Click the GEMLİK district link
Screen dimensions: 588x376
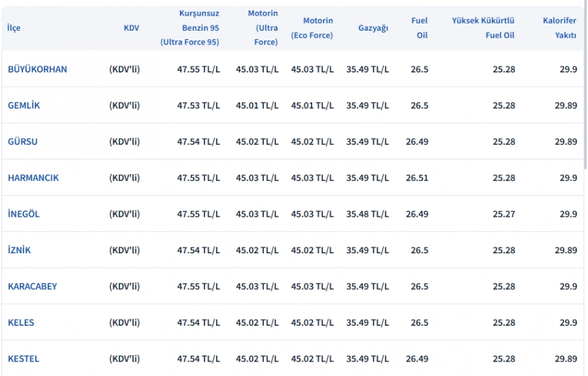coord(24,105)
